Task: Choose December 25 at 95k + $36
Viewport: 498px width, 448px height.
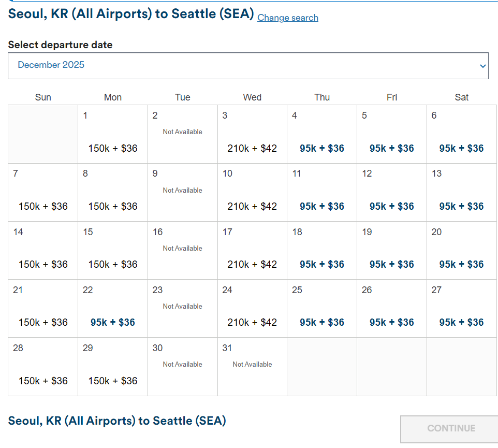Action: coord(322,309)
